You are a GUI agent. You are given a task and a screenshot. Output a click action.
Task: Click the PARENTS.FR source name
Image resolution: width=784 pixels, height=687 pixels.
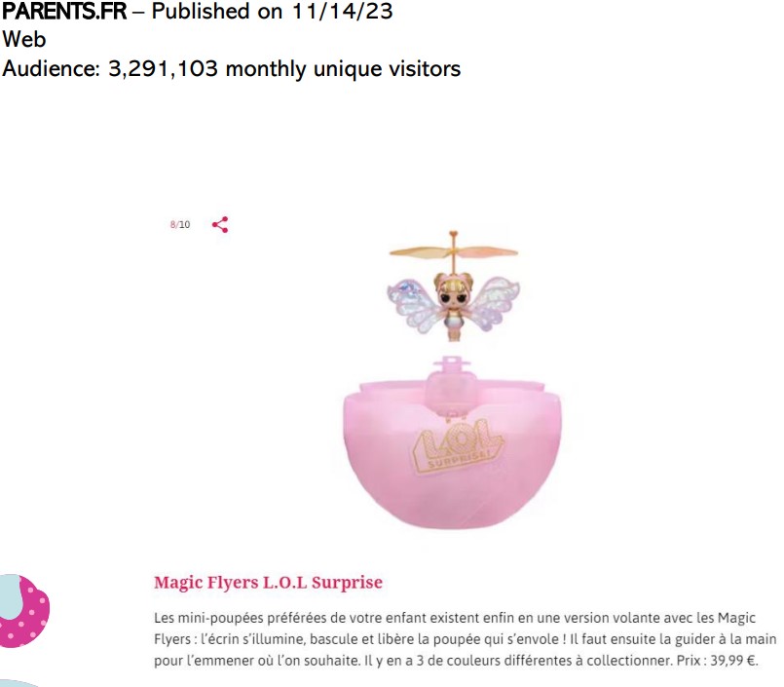point(64,12)
